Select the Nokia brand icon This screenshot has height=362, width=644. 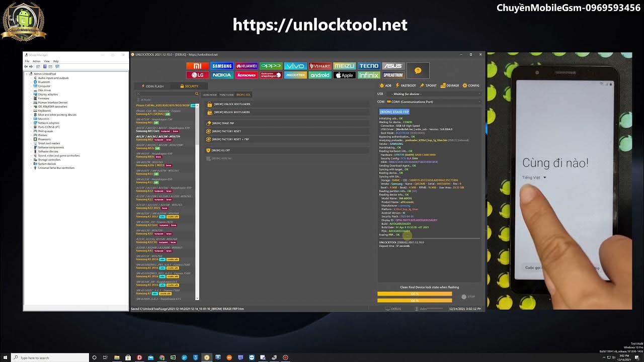222,75
